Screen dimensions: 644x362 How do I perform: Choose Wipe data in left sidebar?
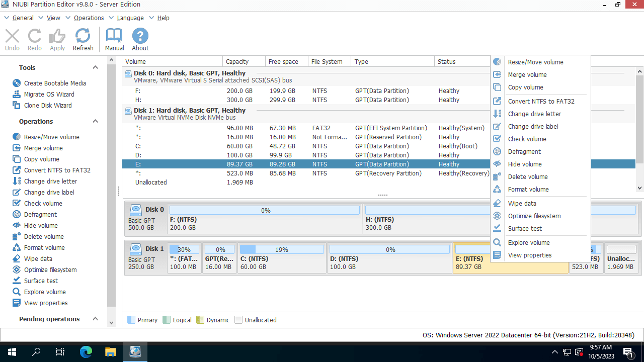tap(32, 259)
